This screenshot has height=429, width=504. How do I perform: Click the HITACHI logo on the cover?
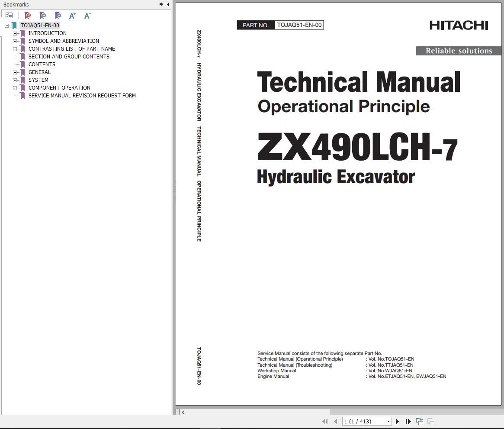point(459,26)
